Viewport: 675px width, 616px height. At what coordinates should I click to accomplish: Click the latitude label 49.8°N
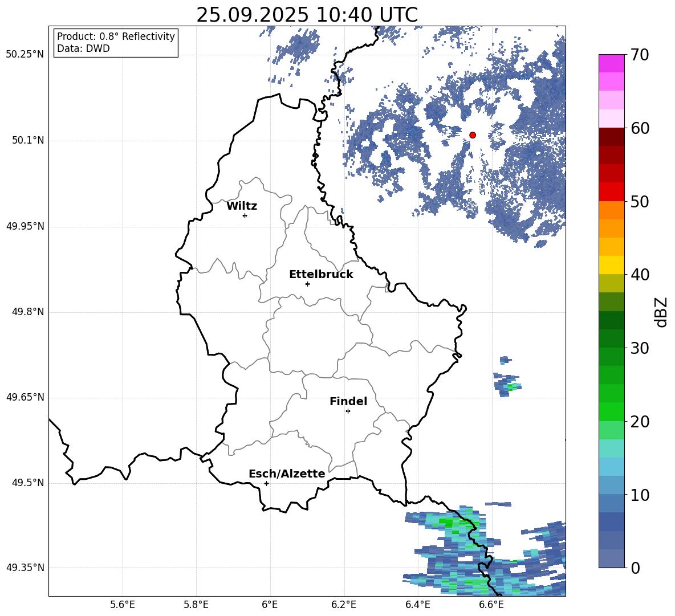(28, 312)
